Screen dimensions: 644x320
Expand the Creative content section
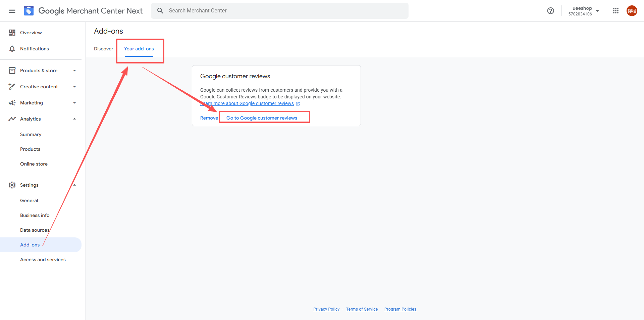coord(74,87)
